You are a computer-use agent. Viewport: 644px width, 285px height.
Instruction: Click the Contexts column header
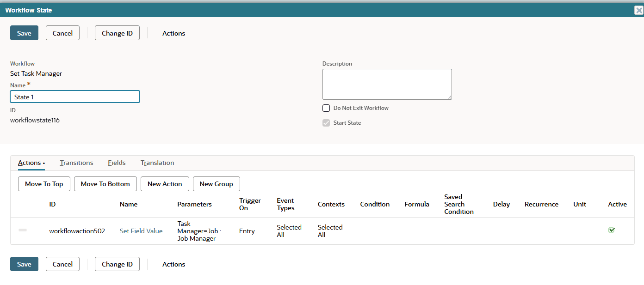(x=331, y=204)
